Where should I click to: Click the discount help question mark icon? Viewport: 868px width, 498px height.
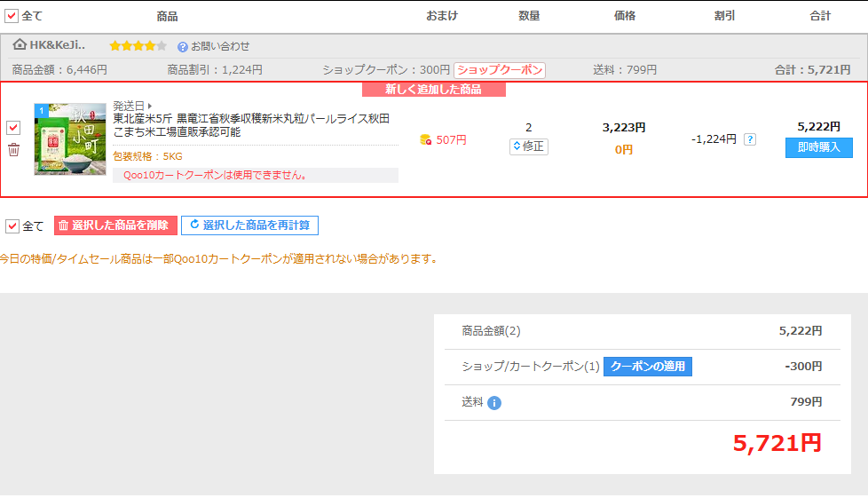(x=750, y=139)
